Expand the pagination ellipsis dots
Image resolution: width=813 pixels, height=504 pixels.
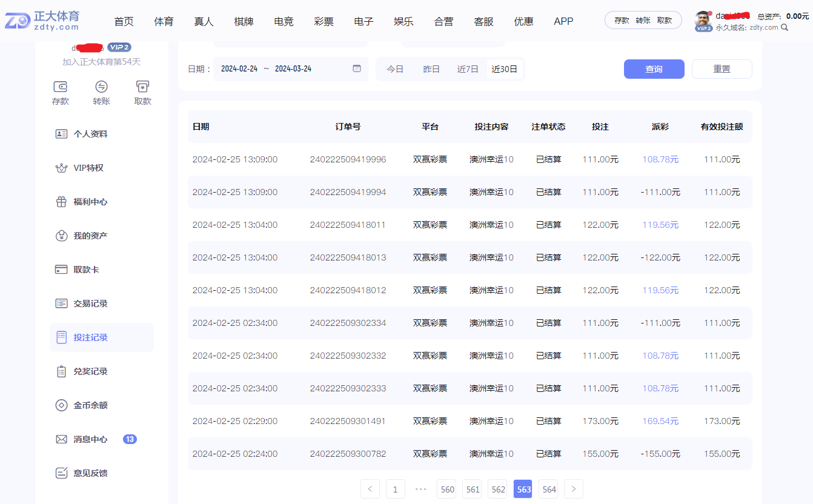coord(421,489)
